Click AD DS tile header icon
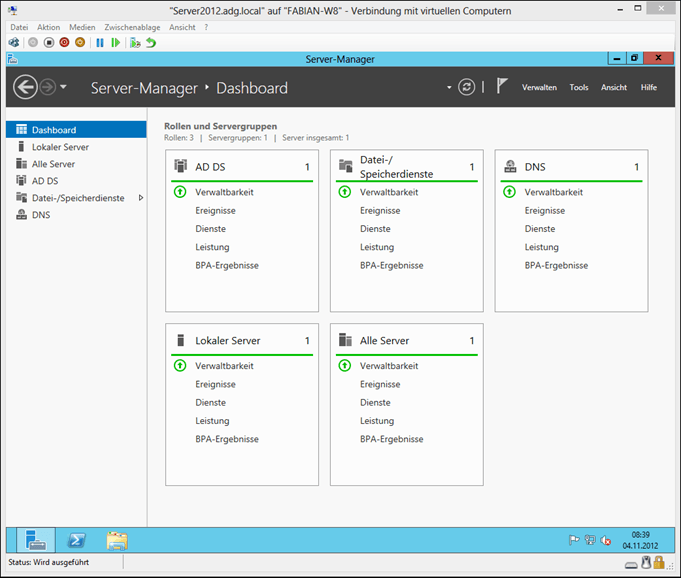Image resolution: width=681 pixels, height=578 pixels. point(180,166)
